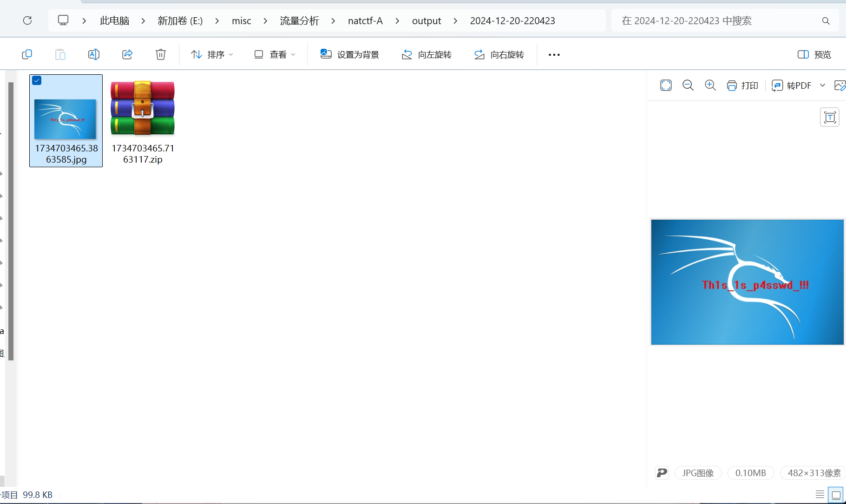Image resolution: width=846 pixels, height=504 pixels.
Task: Click the large preview image of Kali dragon
Action: (x=747, y=282)
